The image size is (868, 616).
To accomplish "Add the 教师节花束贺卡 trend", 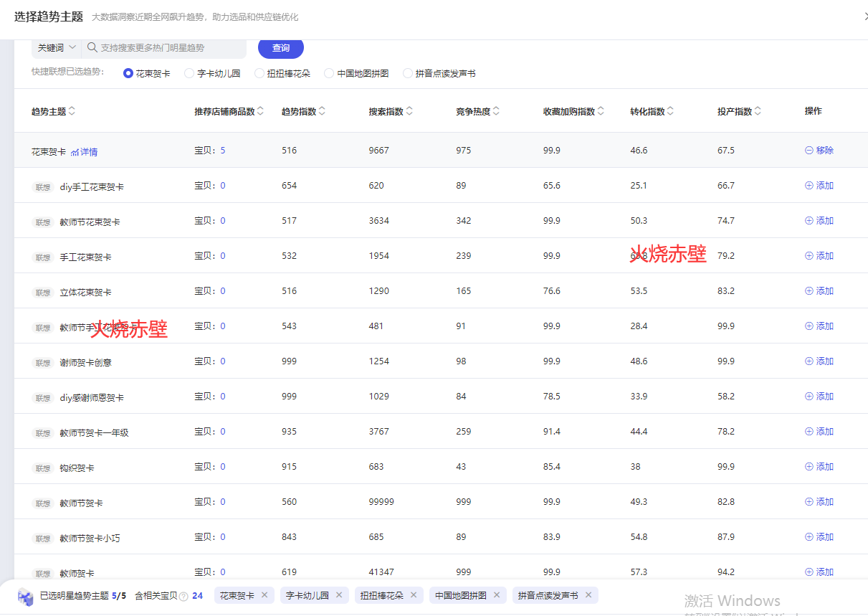I will [x=819, y=220].
